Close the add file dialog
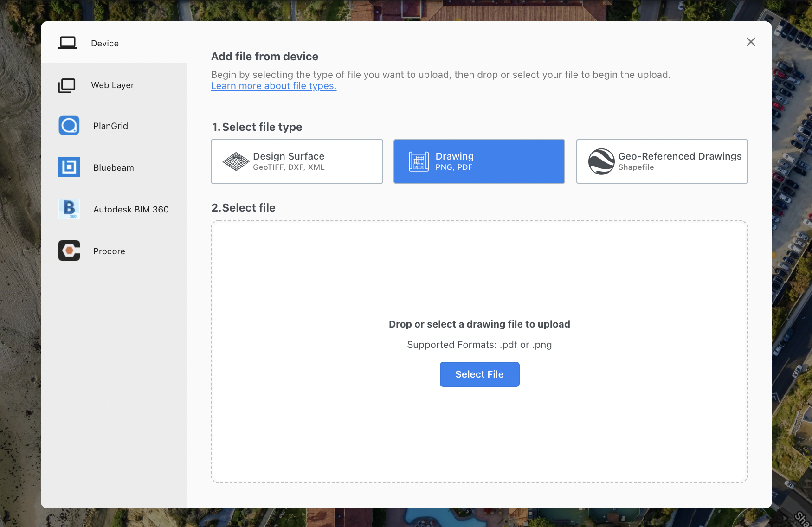The image size is (812, 527). click(751, 42)
